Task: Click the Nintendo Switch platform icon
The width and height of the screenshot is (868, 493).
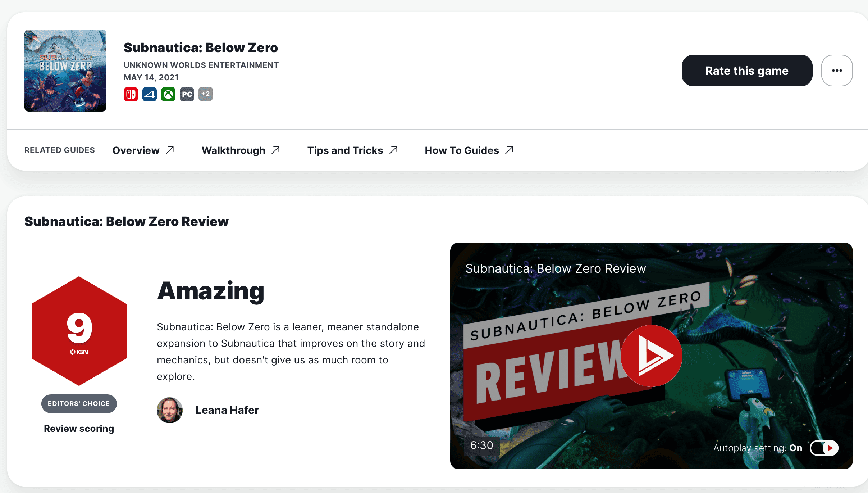Action: point(131,94)
